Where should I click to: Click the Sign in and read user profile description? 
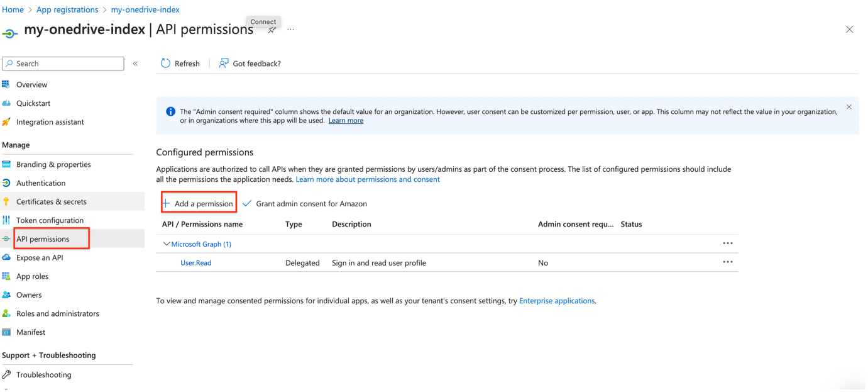(x=379, y=263)
